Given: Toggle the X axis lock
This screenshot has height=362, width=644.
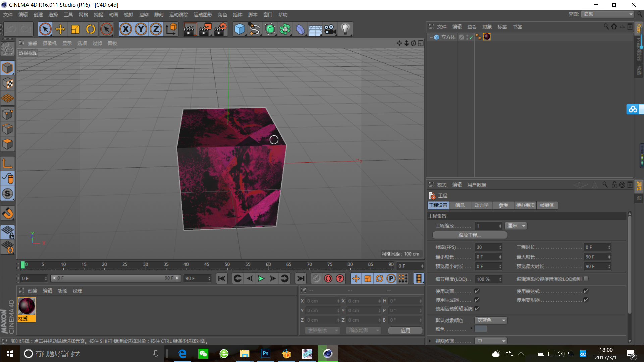Looking at the screenshot, I should click(x=126, y=29).
